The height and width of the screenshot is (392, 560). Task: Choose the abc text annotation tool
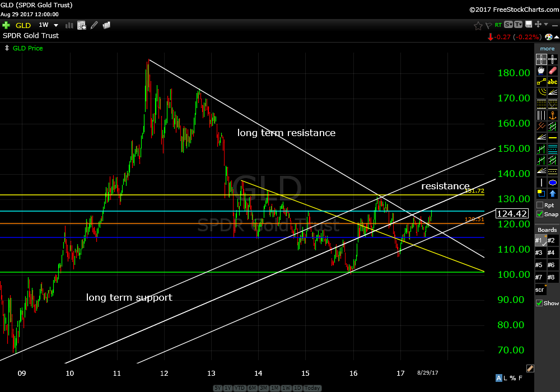[x=553, y=82]
